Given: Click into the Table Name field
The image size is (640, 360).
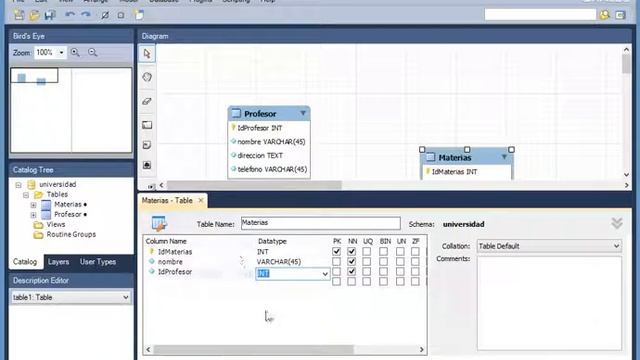Looking at the screenshot, I should click(x=320, y=223).
